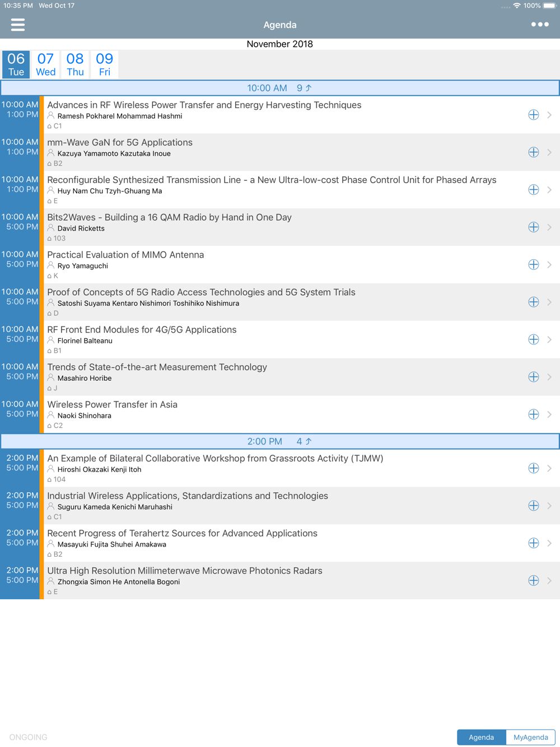Add Reconfigurable Synthesized Transmission Line session
The image size is (560, 747).
tap(534, 190)
